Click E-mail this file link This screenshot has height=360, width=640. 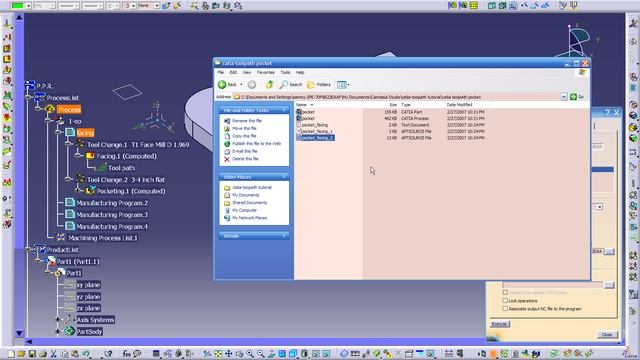click(x=244, y=151)
